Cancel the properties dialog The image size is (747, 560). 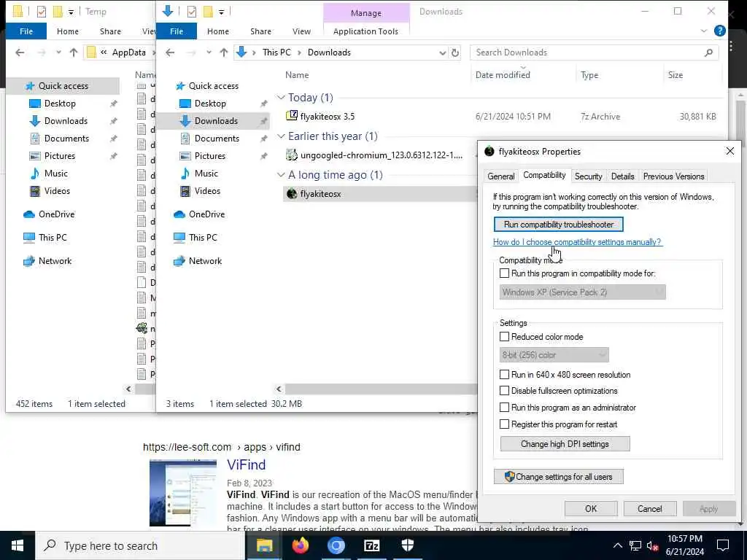pyautogui.click(x=650, y=508)
